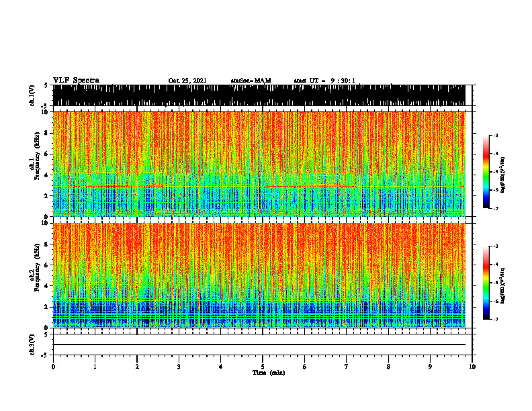
Task: Click the ch.2 'Frequency (kHz)' axis label
Action: [x=37, y=267]
